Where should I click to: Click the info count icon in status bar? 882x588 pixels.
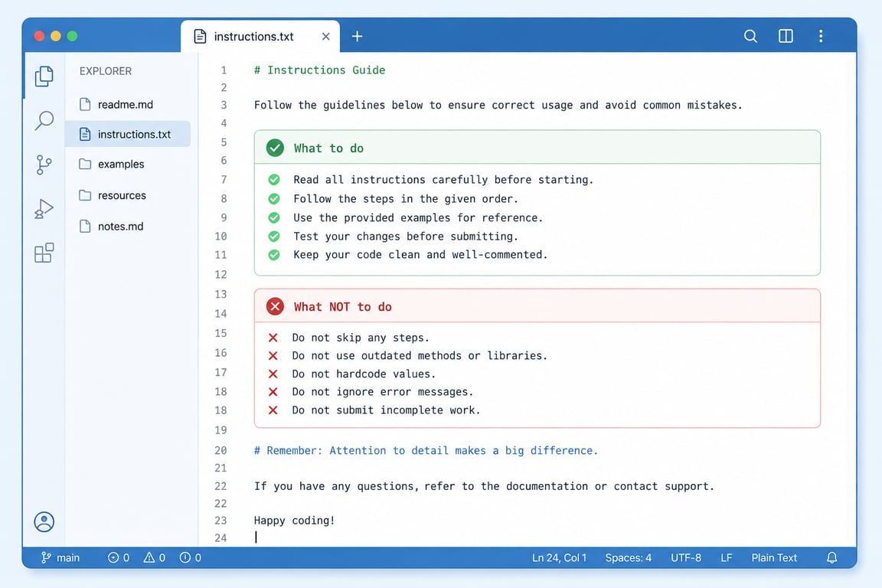point(191,557)
